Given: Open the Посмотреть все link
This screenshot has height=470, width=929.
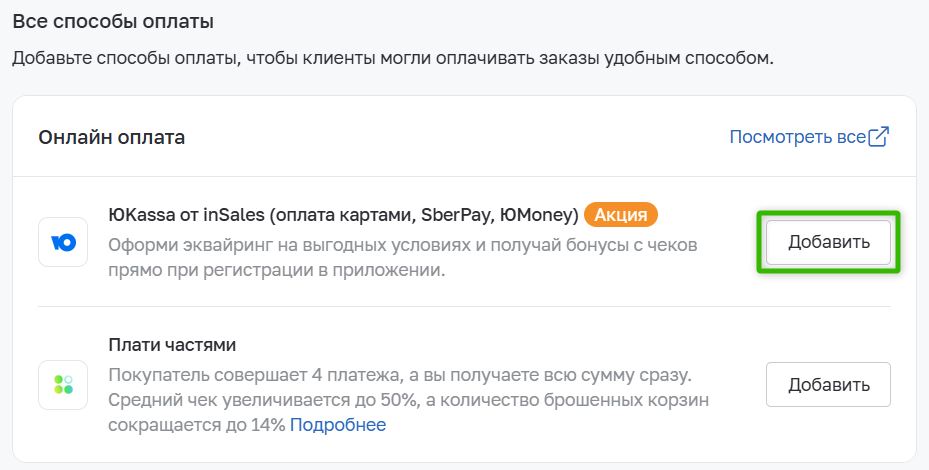Looking at the screenshot, I should (797, 137).
